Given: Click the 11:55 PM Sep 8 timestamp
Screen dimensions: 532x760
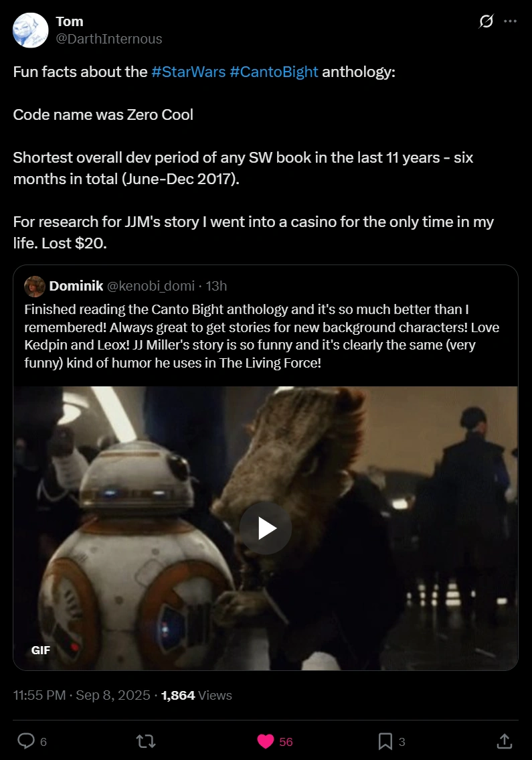Looking at the screenshot, I should point(82,695).
